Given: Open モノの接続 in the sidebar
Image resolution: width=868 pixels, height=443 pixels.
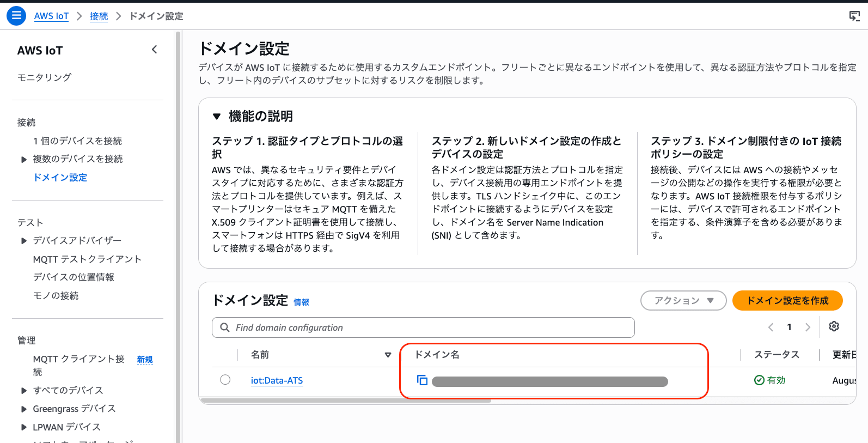Looking at the screenshot, I should tap(56, 295).
